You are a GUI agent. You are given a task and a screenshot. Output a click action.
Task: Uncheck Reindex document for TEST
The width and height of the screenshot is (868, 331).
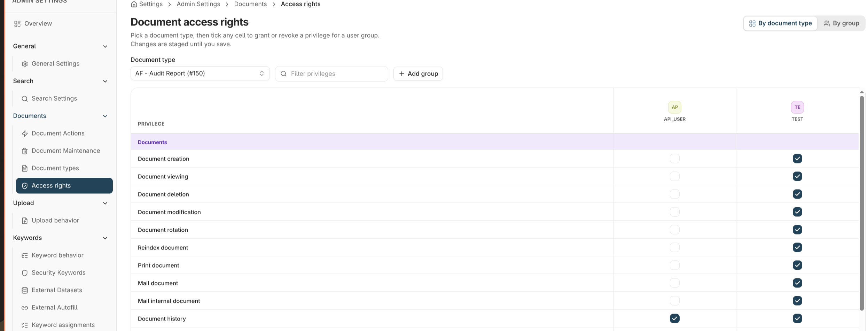797,247
